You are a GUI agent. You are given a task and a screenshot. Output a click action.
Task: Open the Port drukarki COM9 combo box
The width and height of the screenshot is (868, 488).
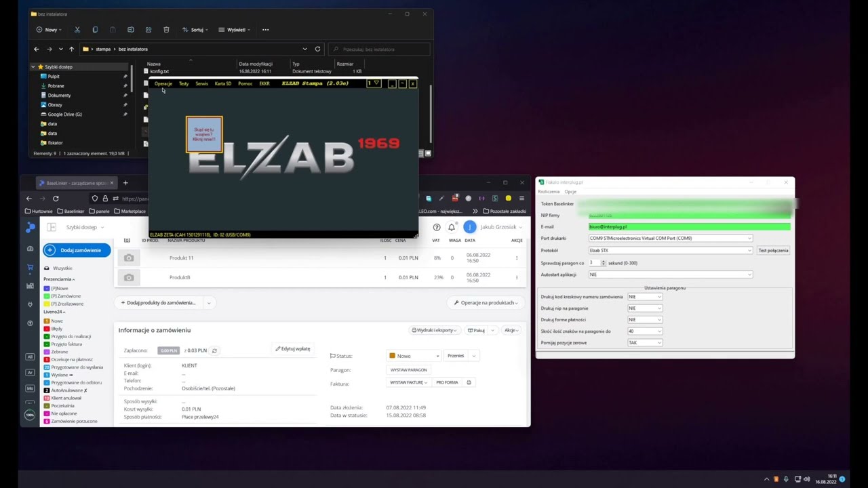click(671, 238)
